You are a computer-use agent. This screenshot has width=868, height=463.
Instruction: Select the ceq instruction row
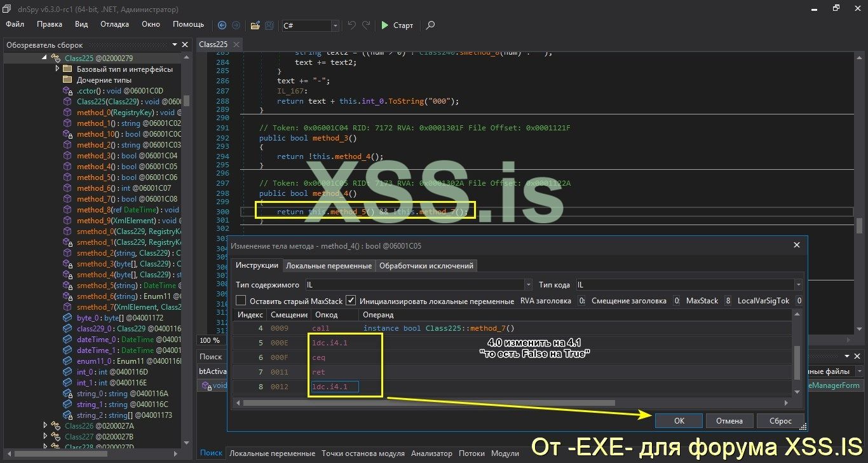pos(512,357)
